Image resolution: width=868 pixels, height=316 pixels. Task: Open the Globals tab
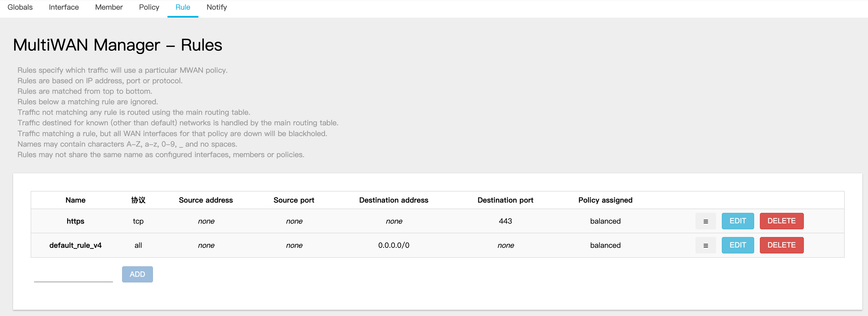click(20, 7)
